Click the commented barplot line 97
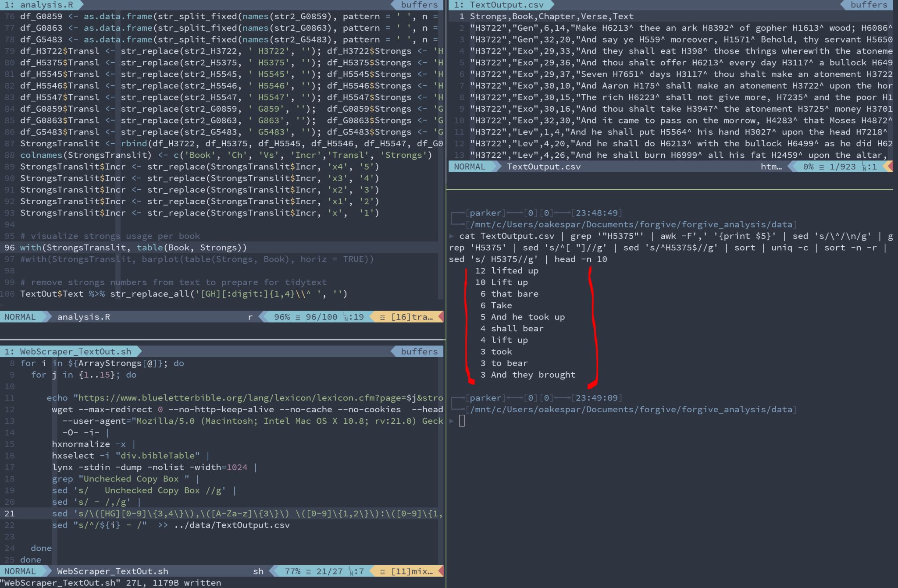 coord(197,259)
